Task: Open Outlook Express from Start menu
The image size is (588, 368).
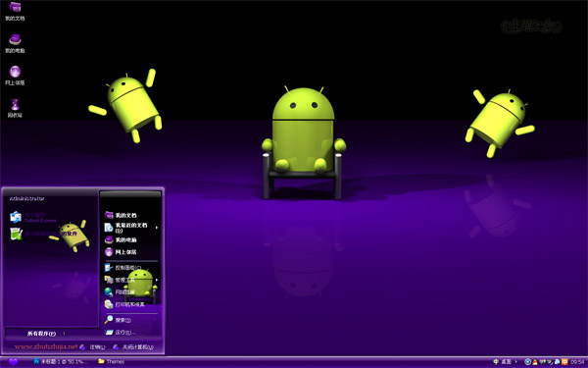Action: (x=33, y=218)
